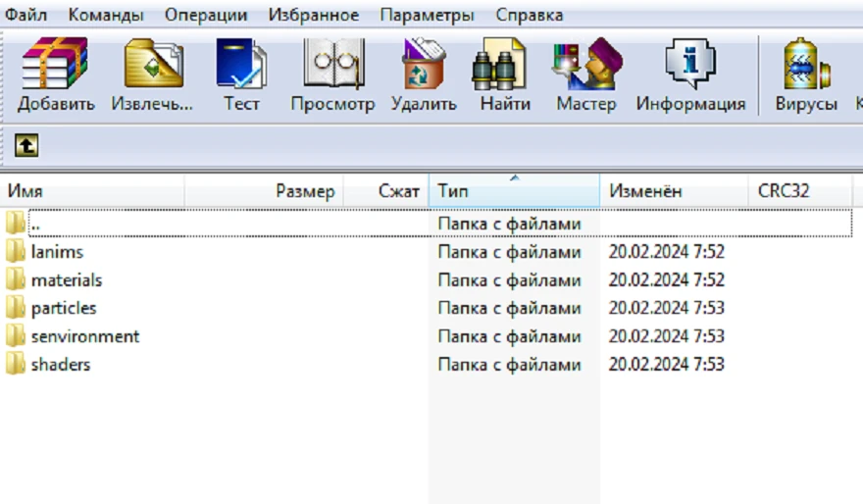Select the senvironment folder icon
Screen dimensions: 863x504
click(16, 335)
